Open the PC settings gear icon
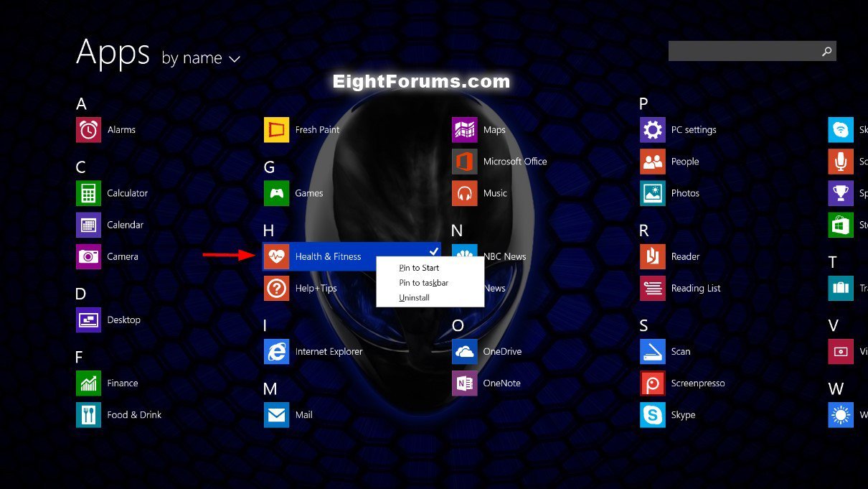Screen dimensions: 868x489 [652, 130]
